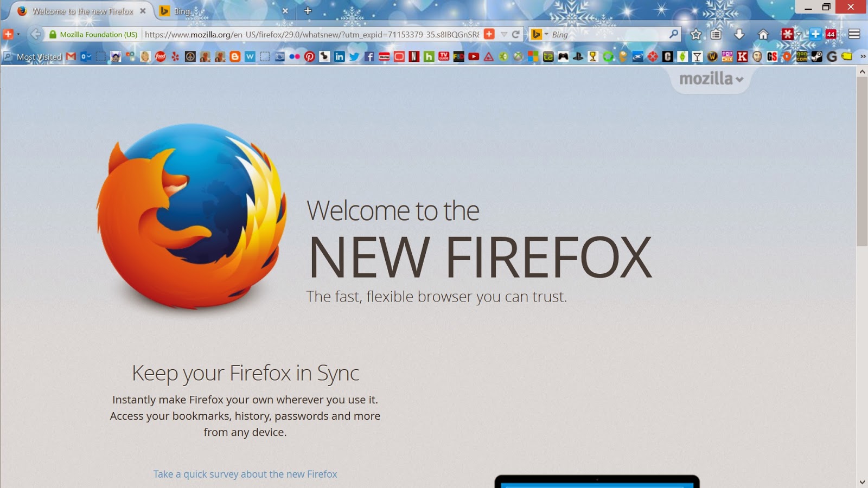Image resolution: width=868 pixels, height=488 pixels.
Task: Click the Bing search magnifier
Action: click(673, 34)
